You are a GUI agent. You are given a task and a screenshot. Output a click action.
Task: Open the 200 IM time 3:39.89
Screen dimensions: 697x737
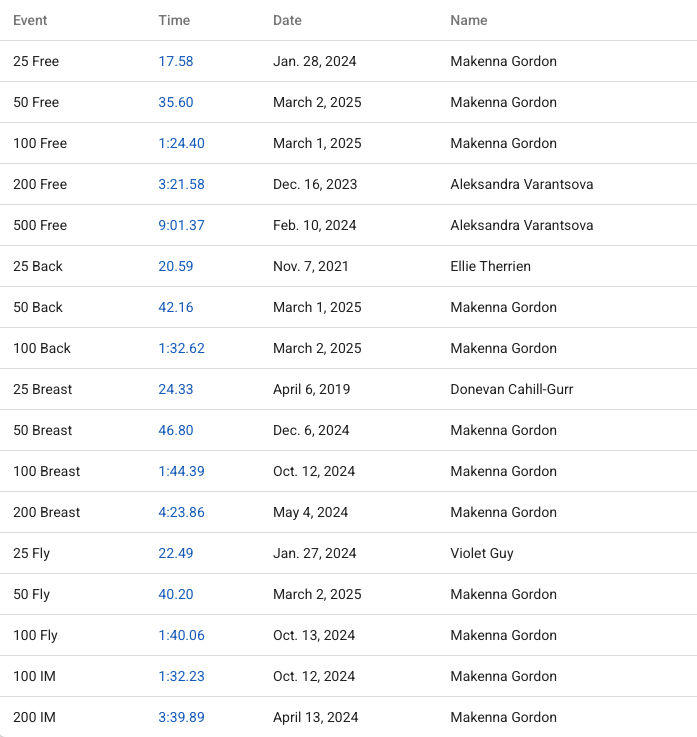tap(181, 717)
